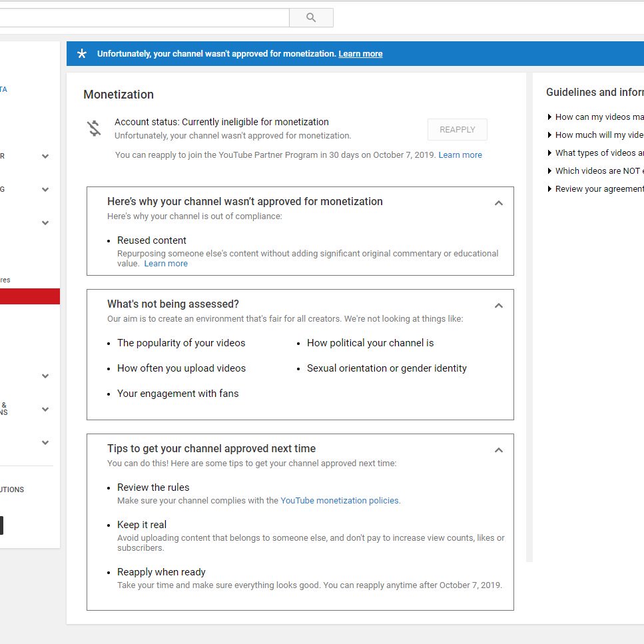Open Learn more link under Reused content
Viewport: 644px width, 644px height.
tap(166, 264)
